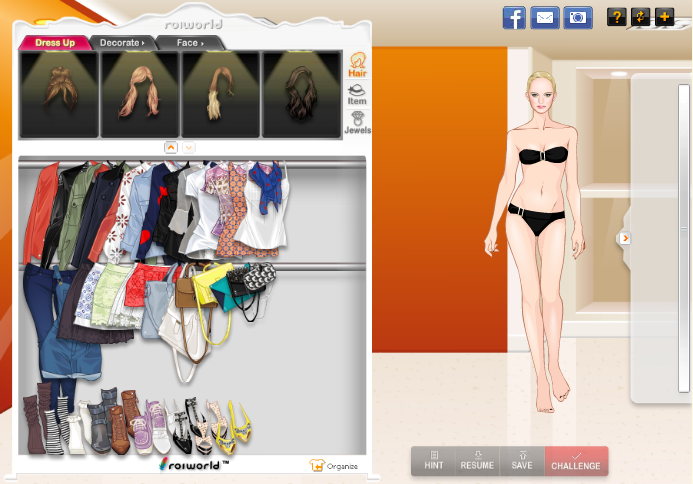Start the CHALLENGE button
This screenshot has height=484, width=693.
click(x=576, y=461)
